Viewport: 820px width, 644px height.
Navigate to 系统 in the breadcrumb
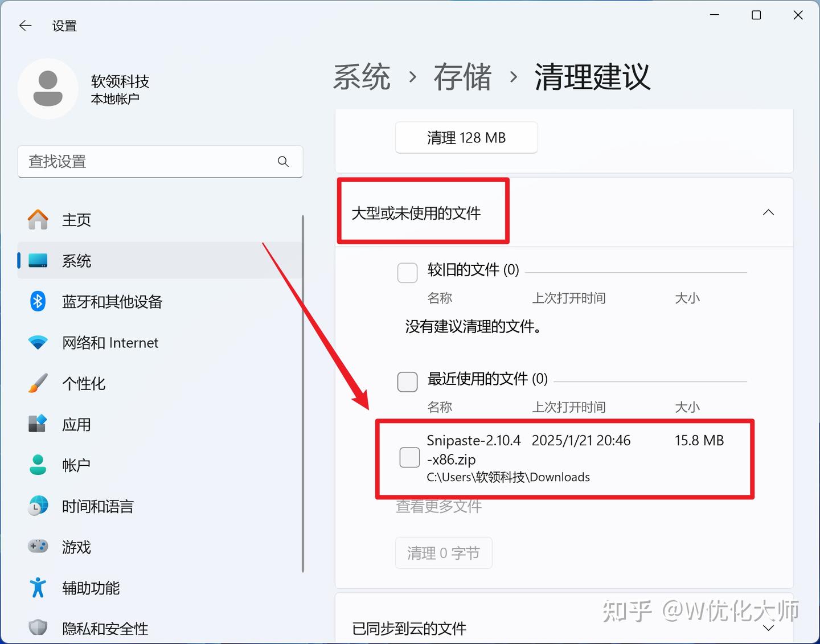pos(362,77)
